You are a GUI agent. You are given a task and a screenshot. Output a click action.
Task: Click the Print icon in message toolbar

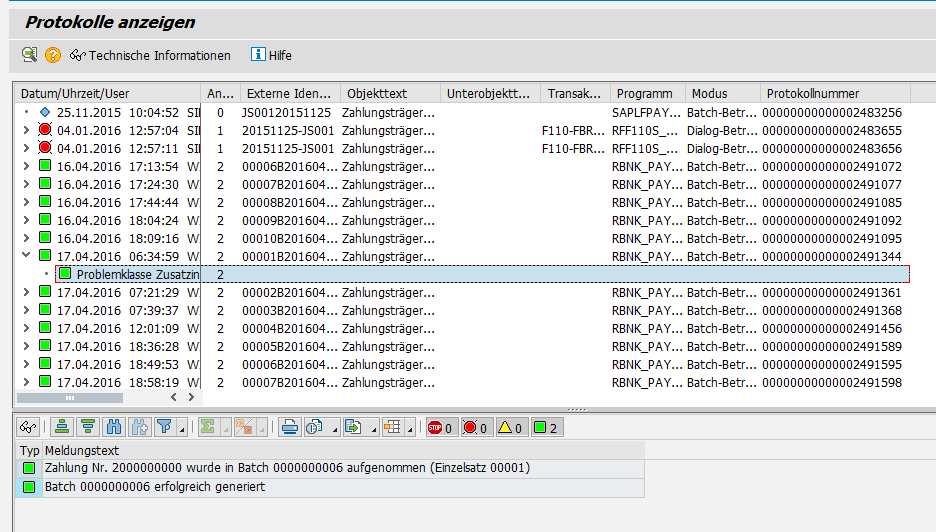click(x=289, y=427)
